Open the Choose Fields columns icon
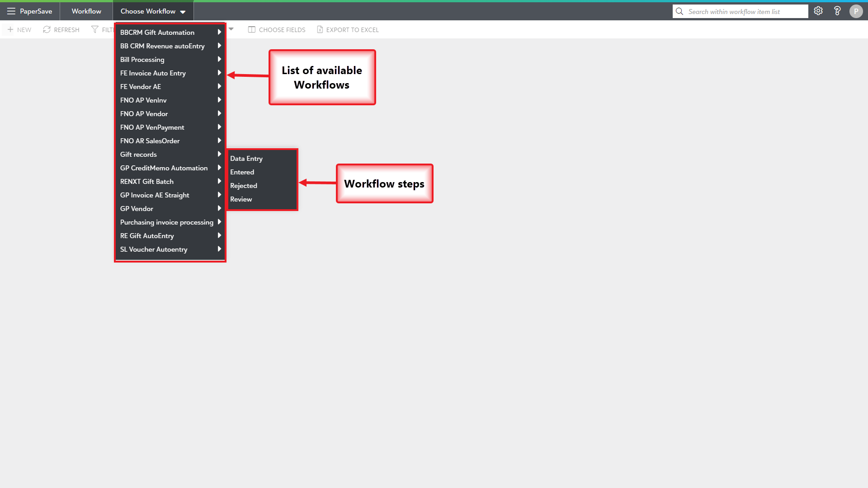868x488 pixels. click(x=252, y=30)
